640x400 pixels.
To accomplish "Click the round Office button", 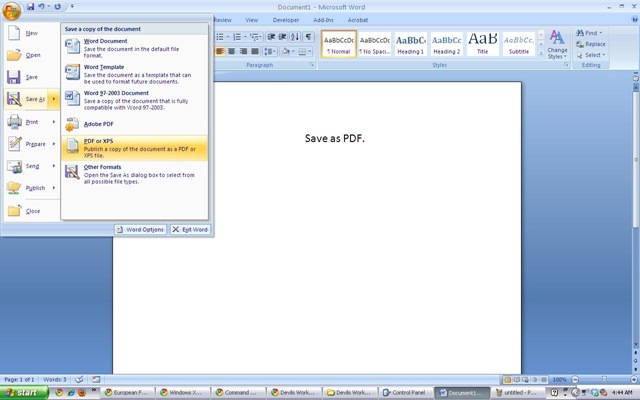I will tap(11, 10).
